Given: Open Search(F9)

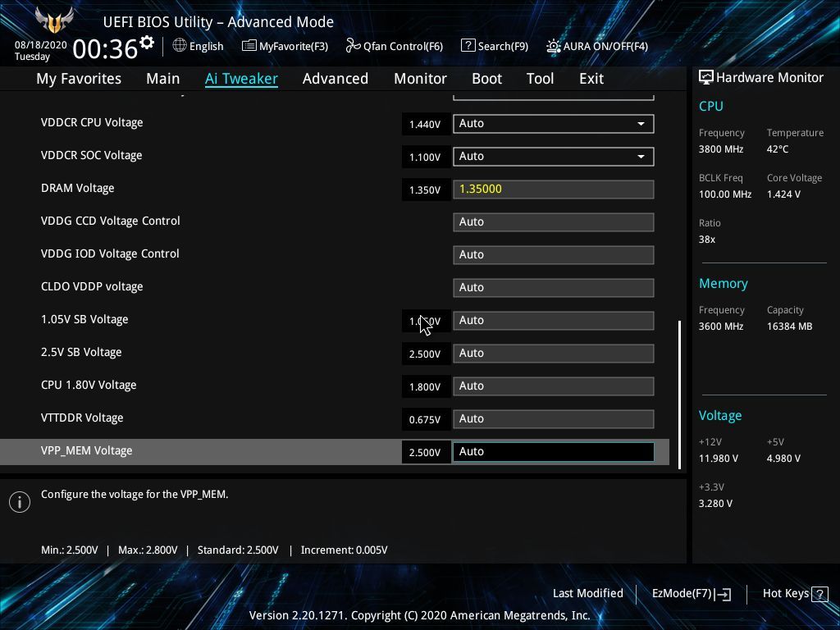Looking at the screenshot, I should [x=503, y=47].
